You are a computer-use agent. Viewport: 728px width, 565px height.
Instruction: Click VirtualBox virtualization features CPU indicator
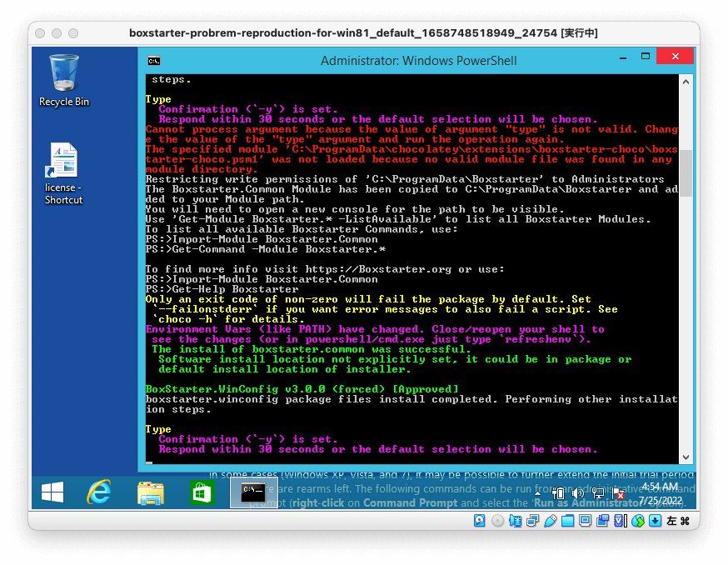[621, 521]
